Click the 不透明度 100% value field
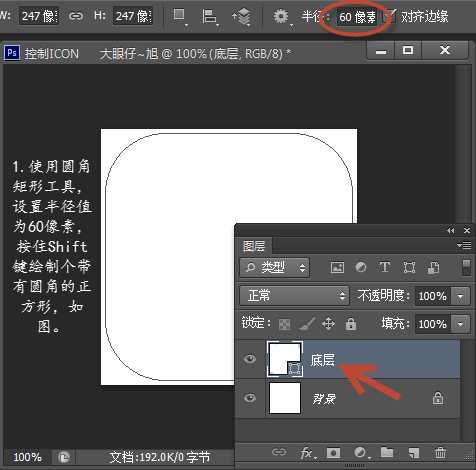Screen dimensions: 476x470 [433, 296]
